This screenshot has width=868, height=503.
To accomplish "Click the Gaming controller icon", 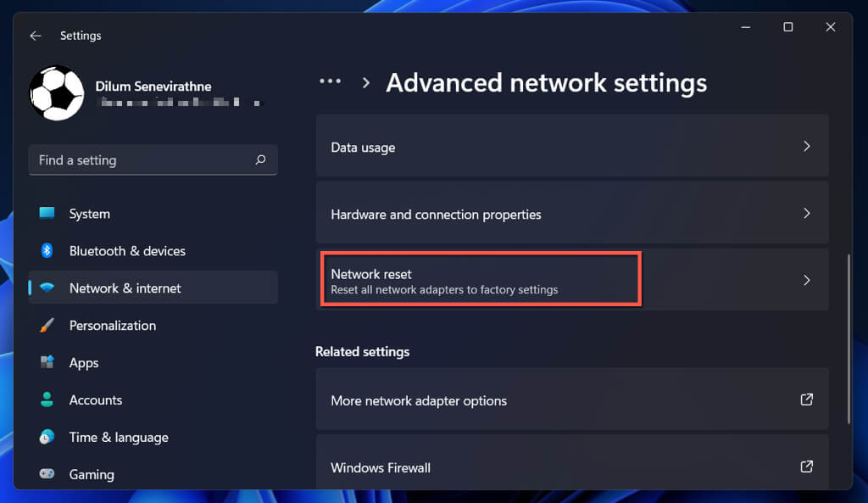I will pos(47,474).
